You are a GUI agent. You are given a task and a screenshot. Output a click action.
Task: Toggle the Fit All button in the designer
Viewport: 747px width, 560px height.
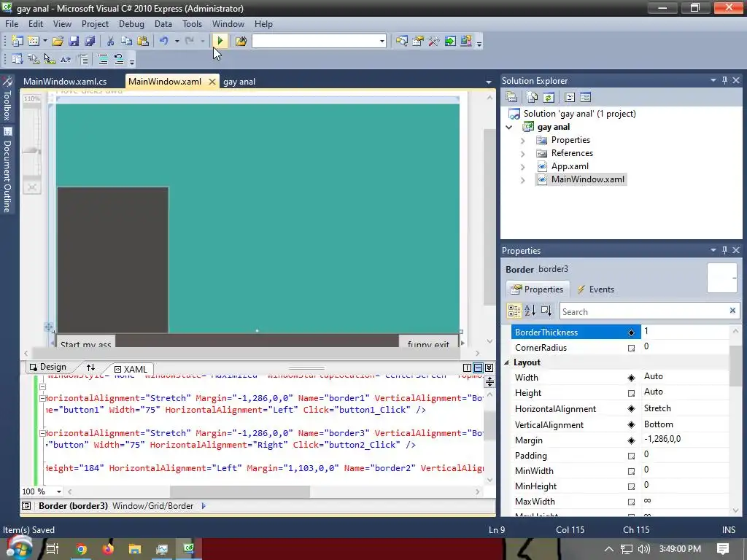pyautogui.click(x=32, y=187)
